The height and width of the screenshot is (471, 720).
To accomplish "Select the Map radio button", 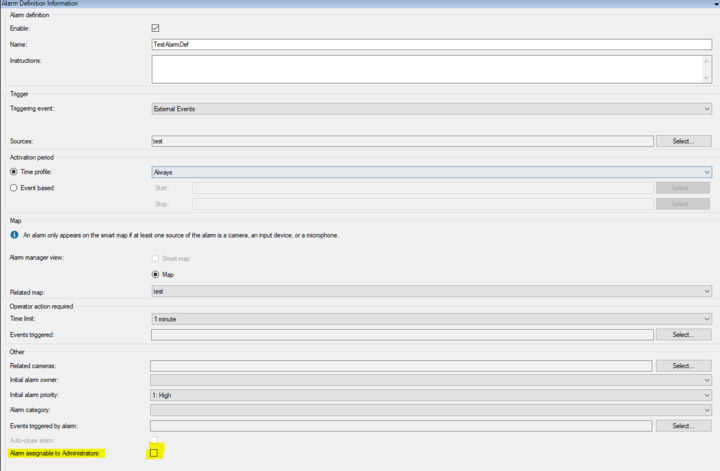I will [x=155, y=274].
